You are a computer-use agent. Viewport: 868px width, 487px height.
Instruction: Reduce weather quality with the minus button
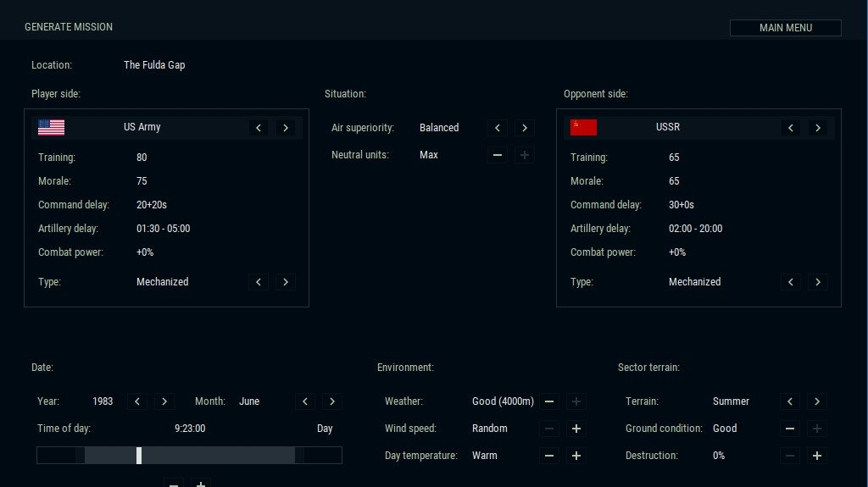pos(550,401)
